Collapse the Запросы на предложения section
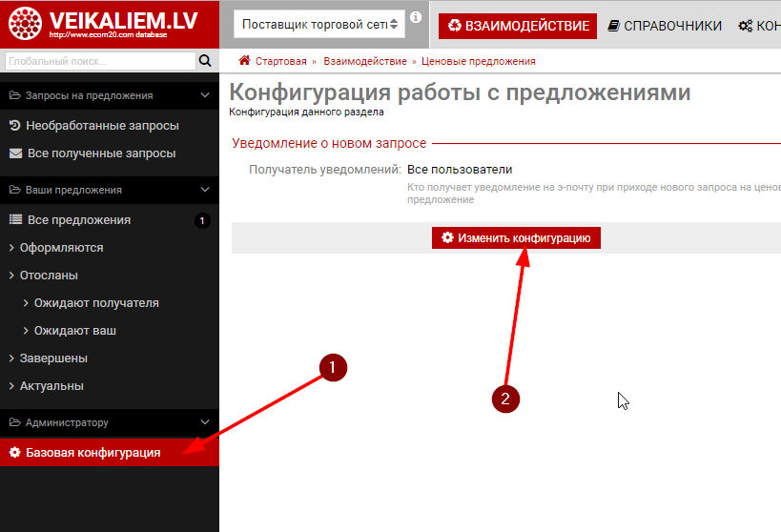 click(x=205, y=95)
